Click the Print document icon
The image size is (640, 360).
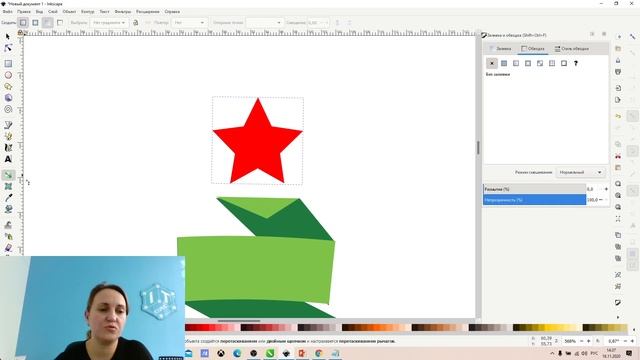[x=618, y=72]
